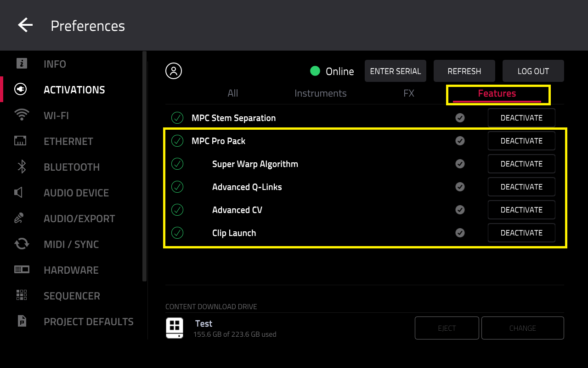588x368 pixels.
Task: Click green check beside MPC Pro Pack
Action: 177,141
